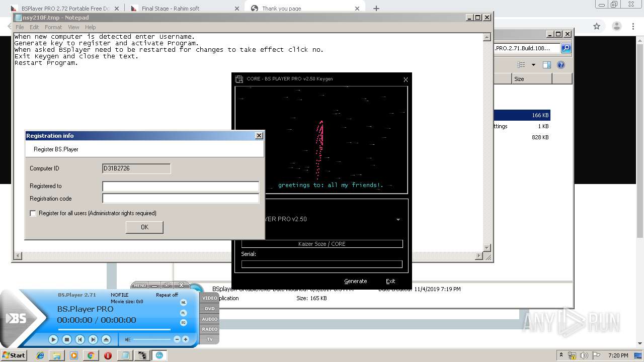This screenshot has width=644, height=362.
Task: Click the BS.Player volume slider
Action: click(152, 339)
